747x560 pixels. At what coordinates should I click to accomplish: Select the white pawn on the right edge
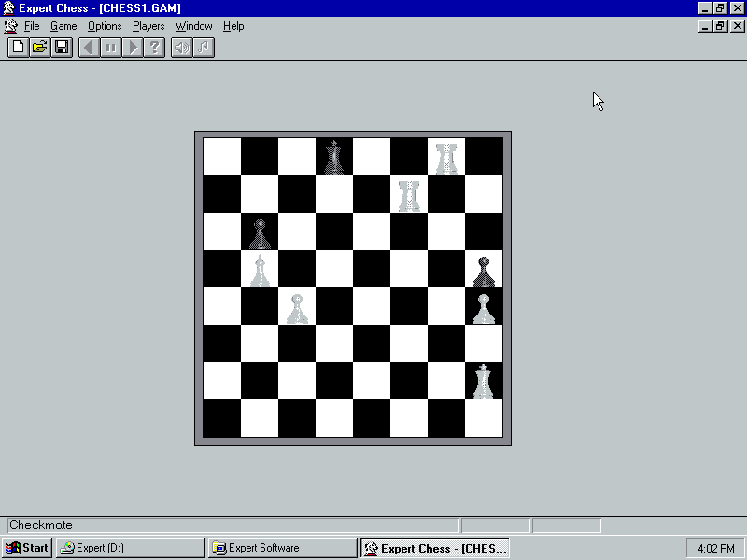tap(484, 309)
